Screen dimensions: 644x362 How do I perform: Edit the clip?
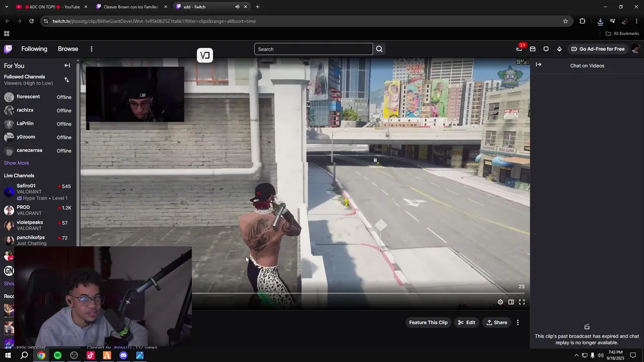coord(466,323)
